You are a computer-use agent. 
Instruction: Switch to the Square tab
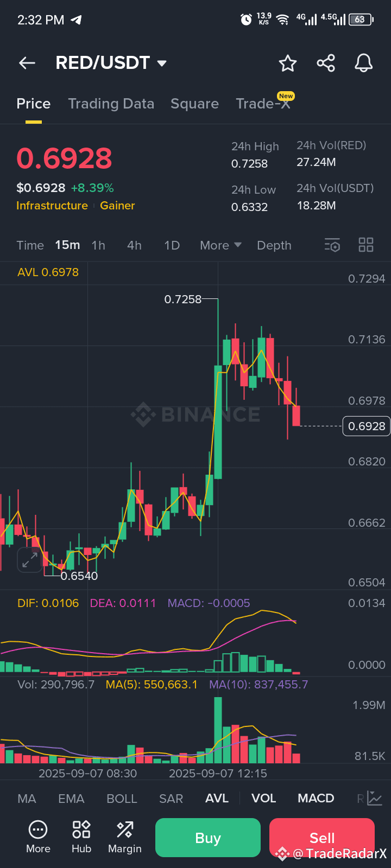[x=194, y=104]
